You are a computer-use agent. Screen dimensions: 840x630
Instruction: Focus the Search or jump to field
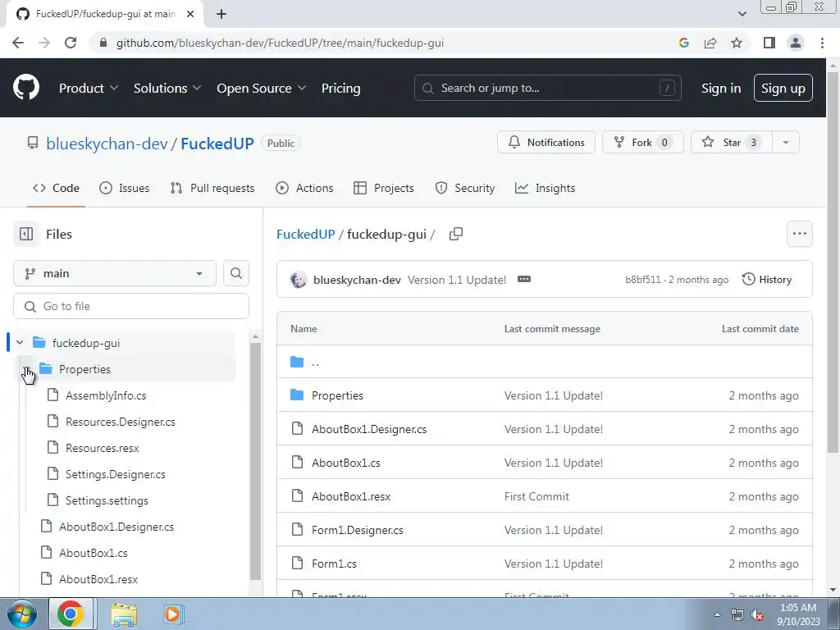click(547, 88)
